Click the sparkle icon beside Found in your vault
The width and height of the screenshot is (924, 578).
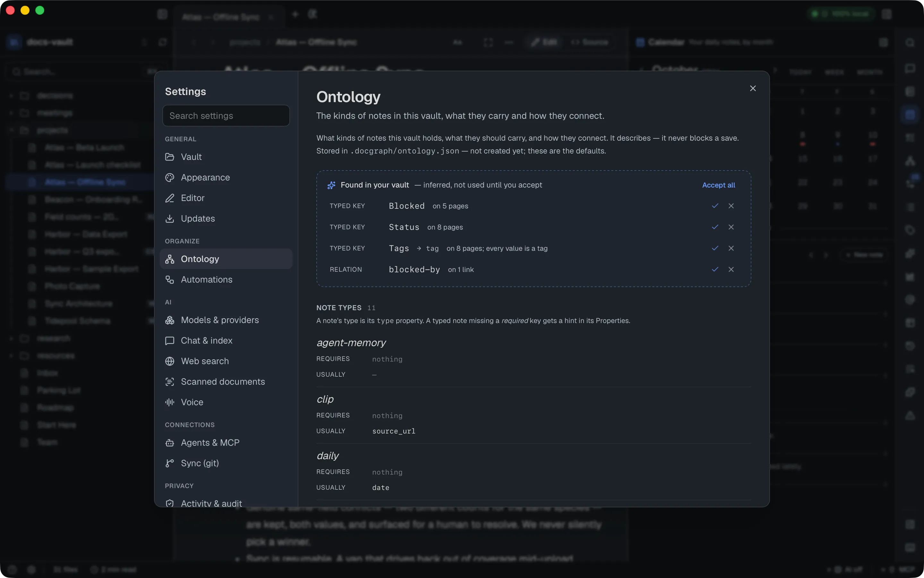(331, 185)
